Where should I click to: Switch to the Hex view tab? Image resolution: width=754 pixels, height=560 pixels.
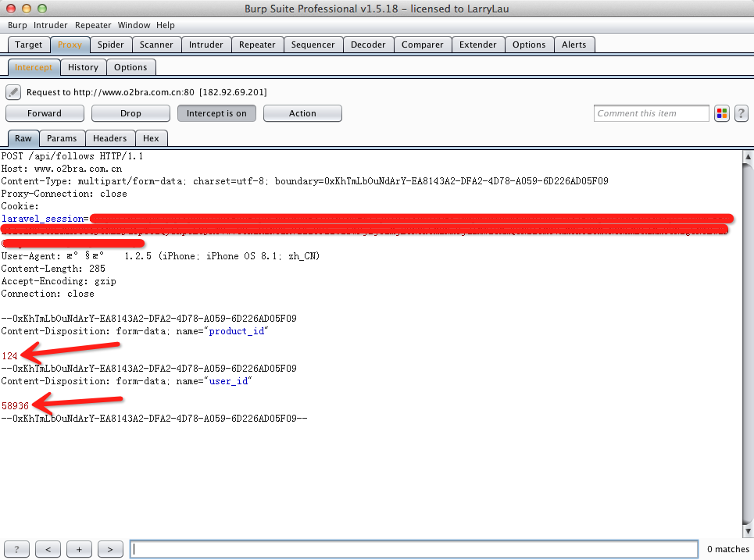(x=151, y=138)
